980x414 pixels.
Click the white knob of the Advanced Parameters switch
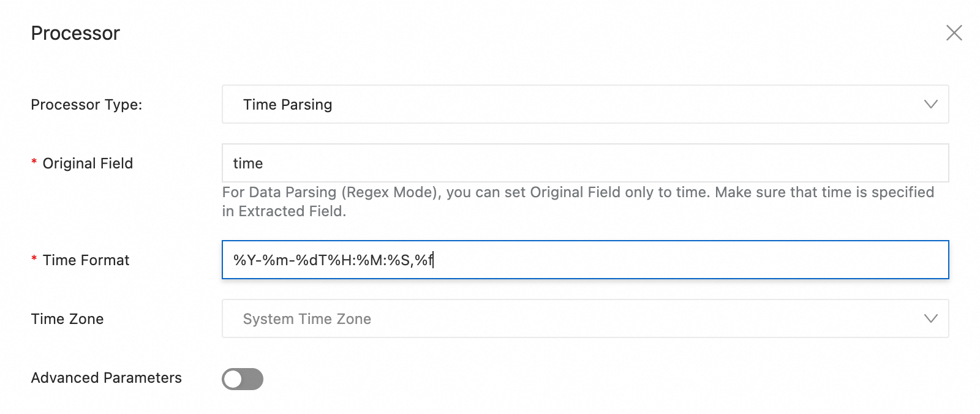click(233, 379)
